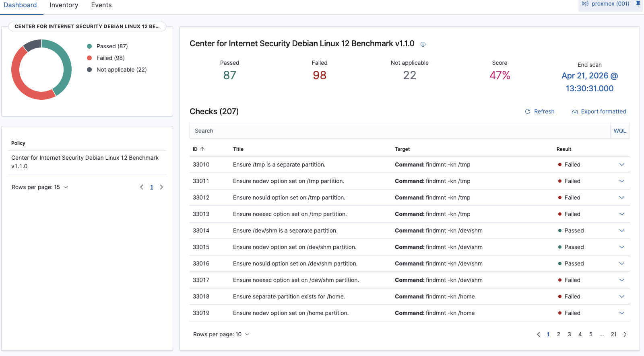644x356 pixels.
Task: Select the Debian Linux 12 Benchmark policy row
Action: (x=87, y=162)
